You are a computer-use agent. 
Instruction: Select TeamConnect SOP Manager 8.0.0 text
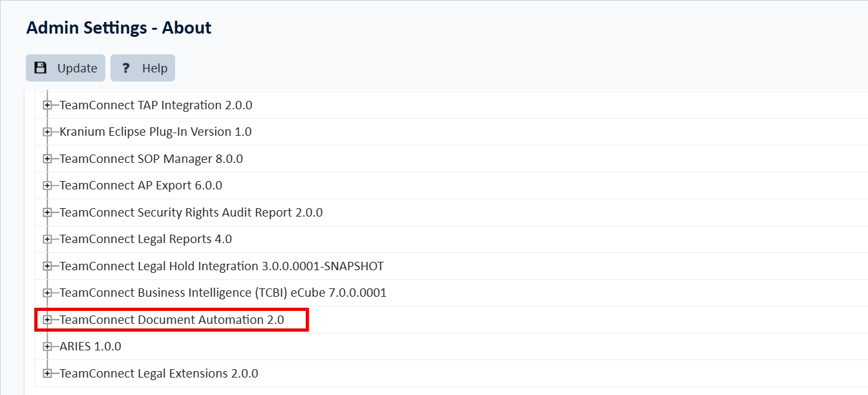pyautogui.click(x=151, y=159)
